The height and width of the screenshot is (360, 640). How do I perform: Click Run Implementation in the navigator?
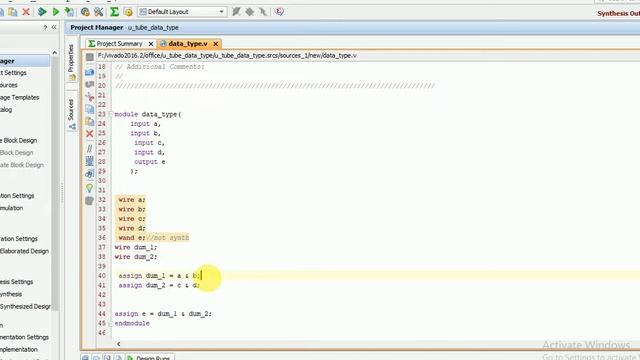pos(19,350)
